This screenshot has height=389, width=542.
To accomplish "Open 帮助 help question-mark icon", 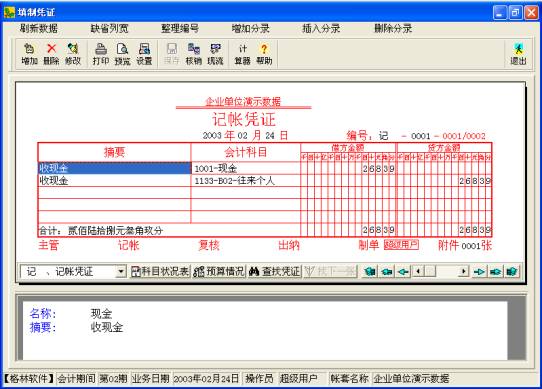I will 264,54.
